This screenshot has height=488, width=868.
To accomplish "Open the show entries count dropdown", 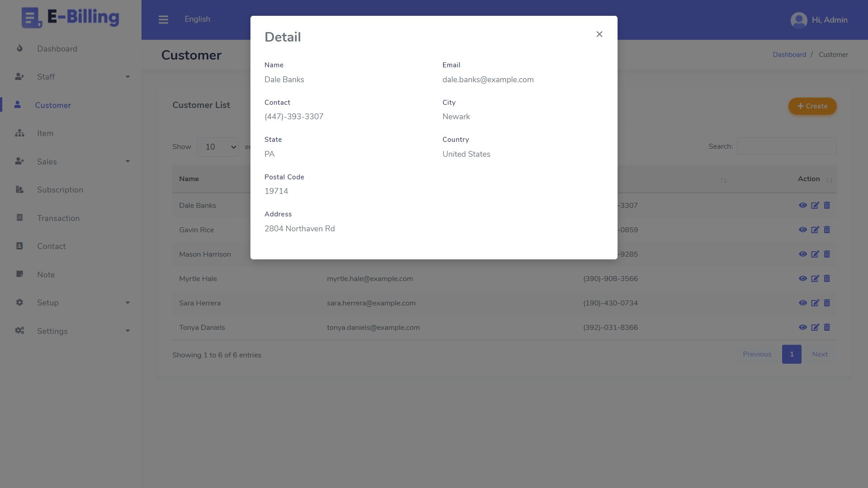I will pos(218,147).
